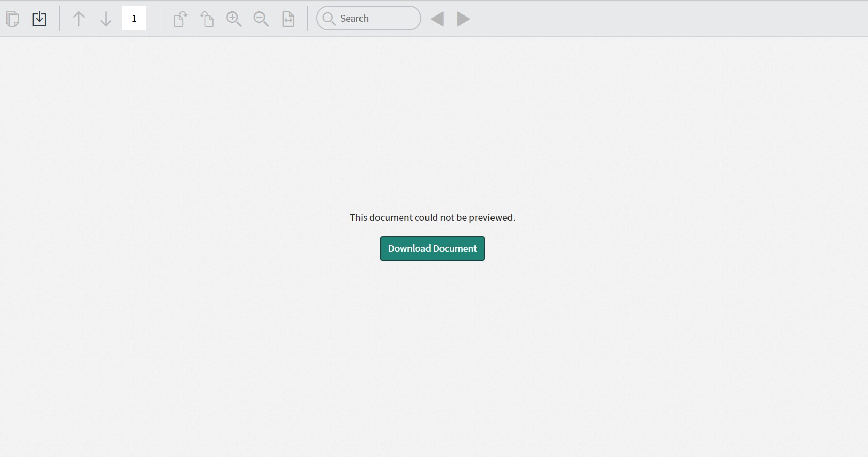The width and height of the screenshot is (868, 457).
Task: Jump to previous search result arrow
Action: point(437,19)
